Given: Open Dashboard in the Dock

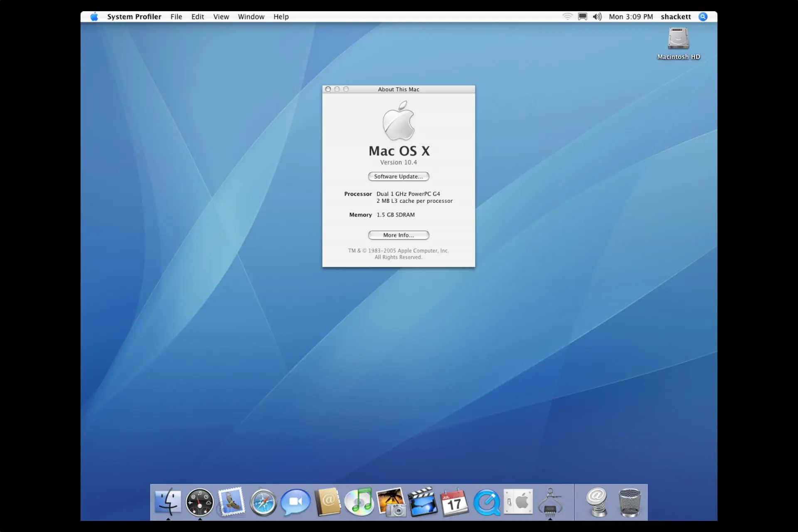Looking at the screenshot, I should tap(199, 502).
